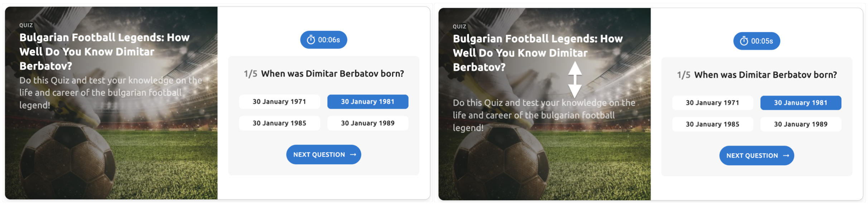Click the 00:06s countdown timer pill
868x208 pixels.
(x=324, y=40)
